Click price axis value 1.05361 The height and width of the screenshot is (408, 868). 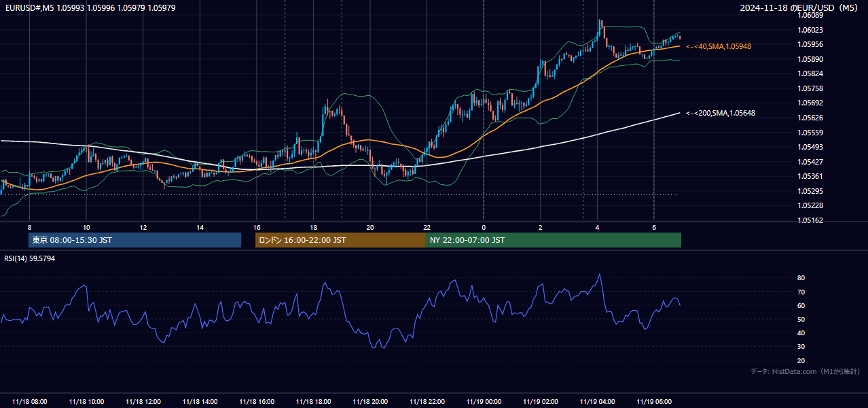tap(810, 176)
